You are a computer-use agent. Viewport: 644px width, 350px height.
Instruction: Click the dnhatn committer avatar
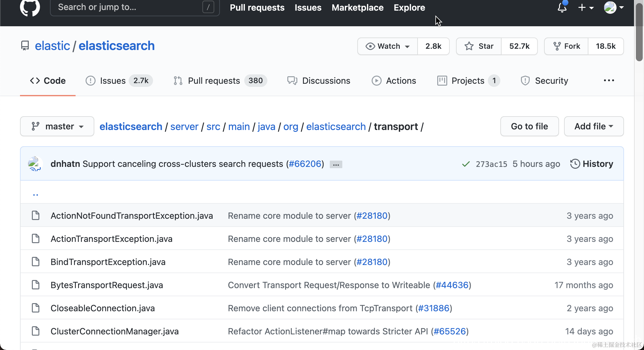(35, 164)
